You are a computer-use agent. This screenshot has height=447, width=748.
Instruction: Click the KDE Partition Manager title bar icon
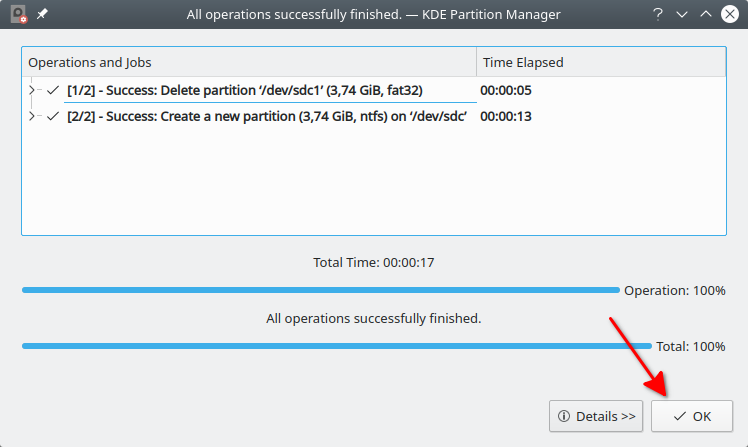click(18, 14)
